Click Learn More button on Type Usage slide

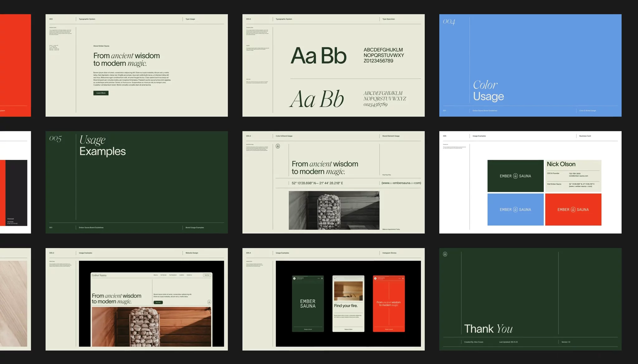[101, 93]
